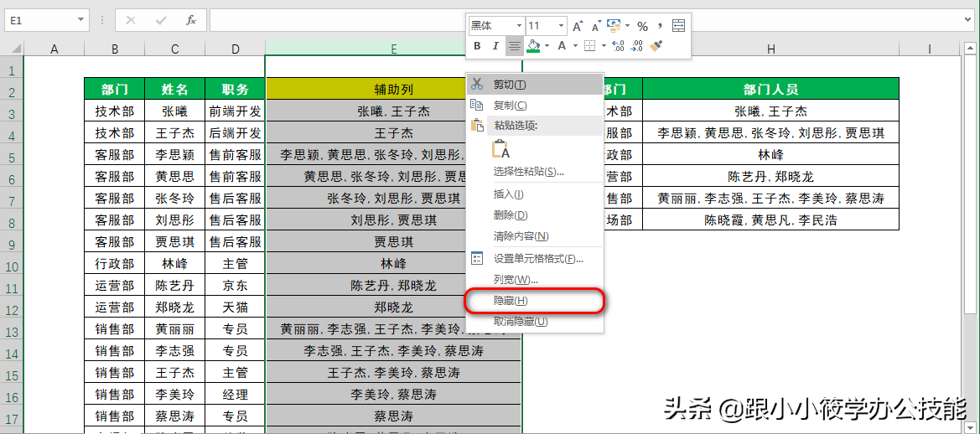Click the merge and center icon
Viewport: 980px width, 434px height.
tap(679, 26)
